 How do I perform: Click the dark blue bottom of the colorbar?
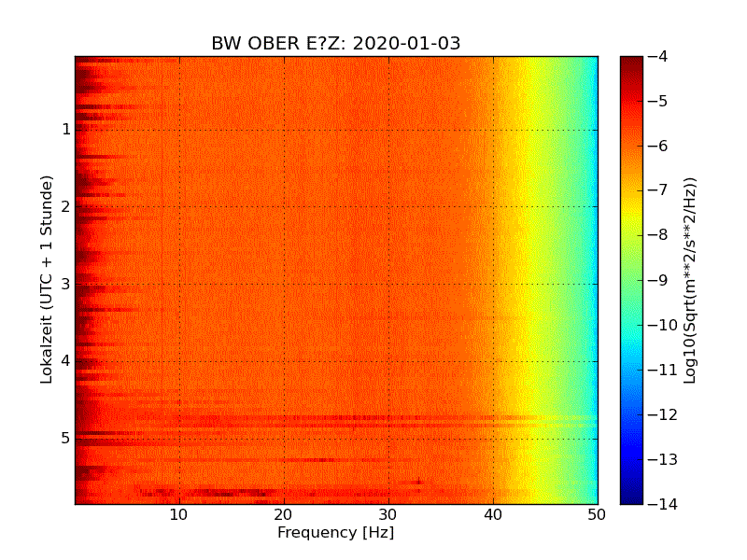click(x=632, y=496)
